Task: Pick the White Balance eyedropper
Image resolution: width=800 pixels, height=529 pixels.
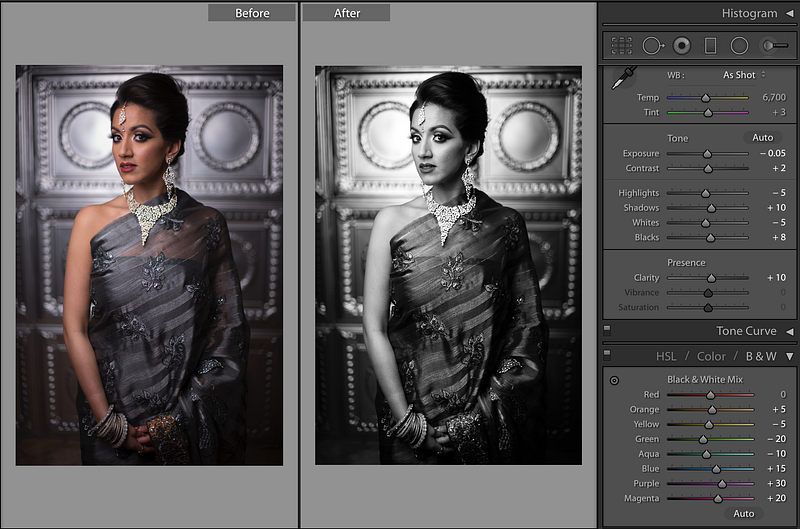Action: [x=623, y=78]
